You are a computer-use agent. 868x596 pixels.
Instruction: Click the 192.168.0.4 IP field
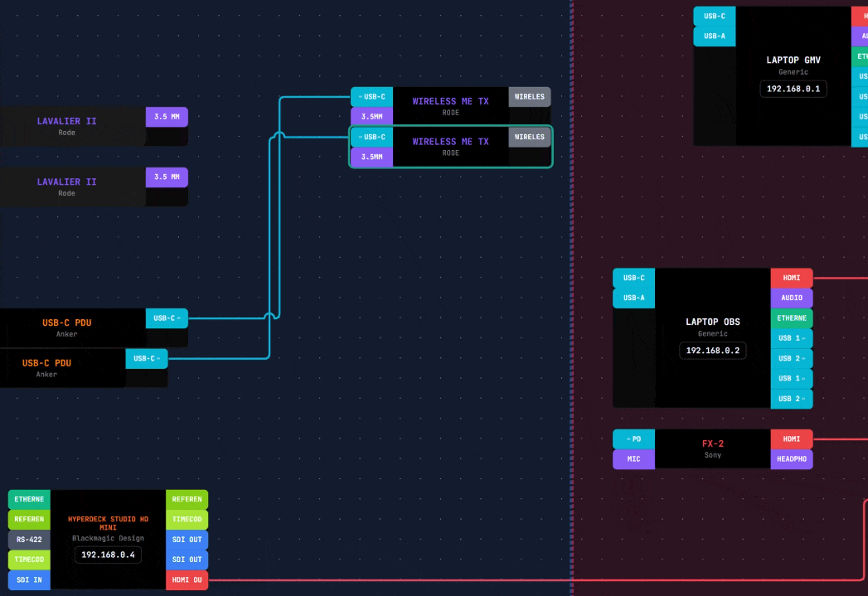coord(108,555)
